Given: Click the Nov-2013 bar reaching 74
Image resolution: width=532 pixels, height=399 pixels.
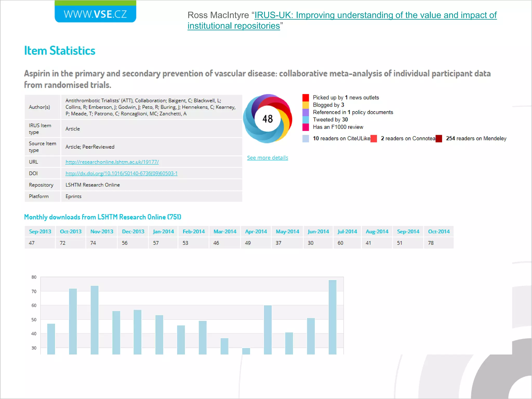Looking at the screenshot, I should (x=95, y=320).
